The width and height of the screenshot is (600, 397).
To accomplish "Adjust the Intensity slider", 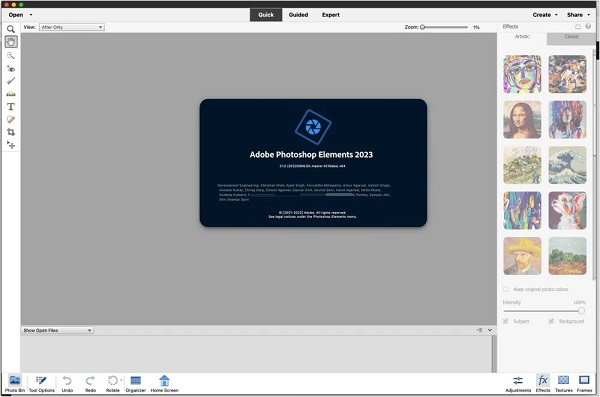I will [544, 311].
